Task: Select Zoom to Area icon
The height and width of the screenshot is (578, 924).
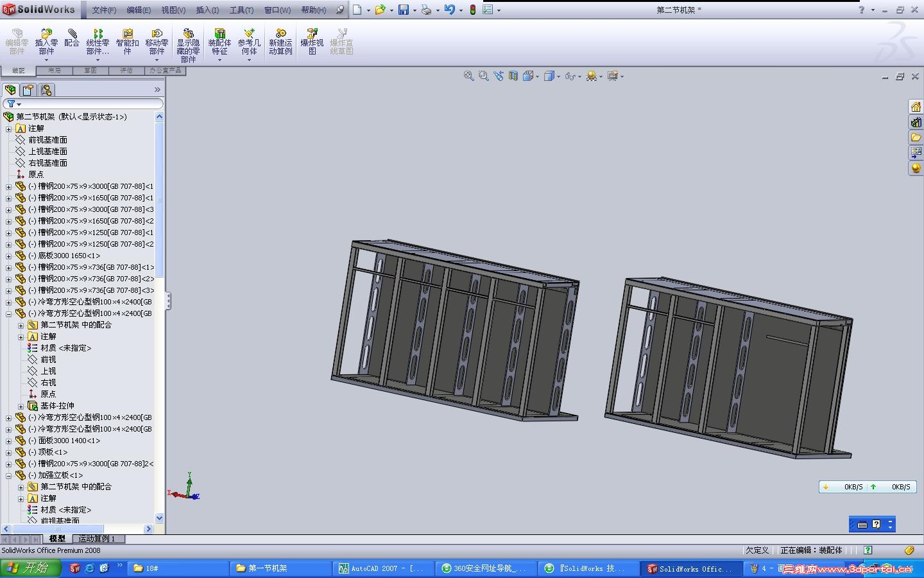Action: (x=484, y=76)
